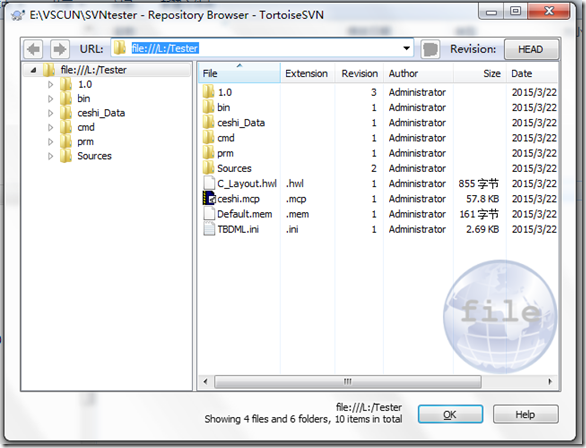Maximize the Repository Browser window
This screenshot has width=586, height=448.
[515, 11]
